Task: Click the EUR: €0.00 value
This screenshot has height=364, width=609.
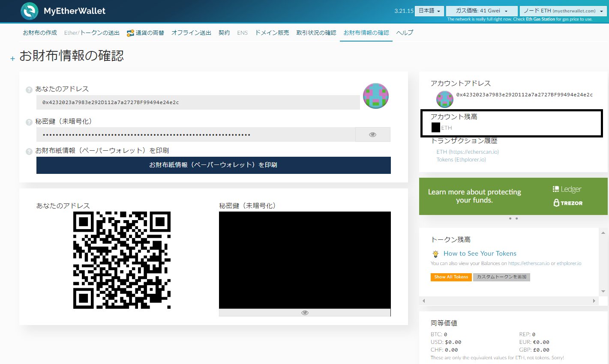Action: click(534, 342)
